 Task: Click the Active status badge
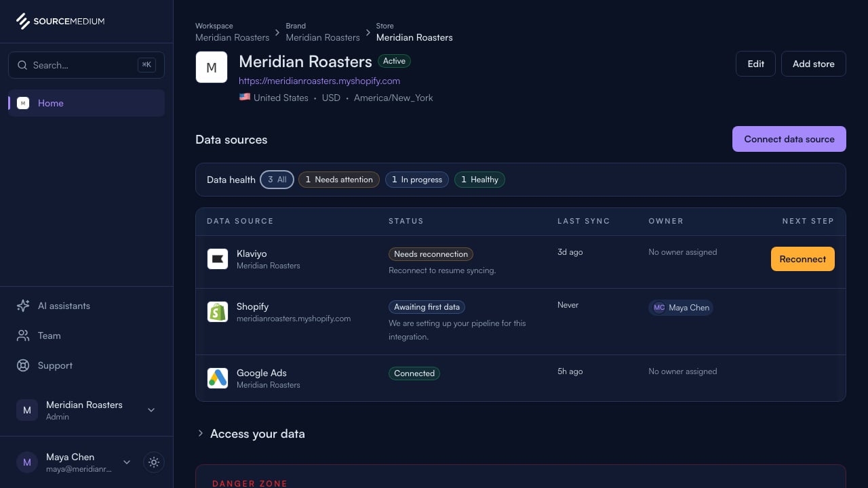394,61
